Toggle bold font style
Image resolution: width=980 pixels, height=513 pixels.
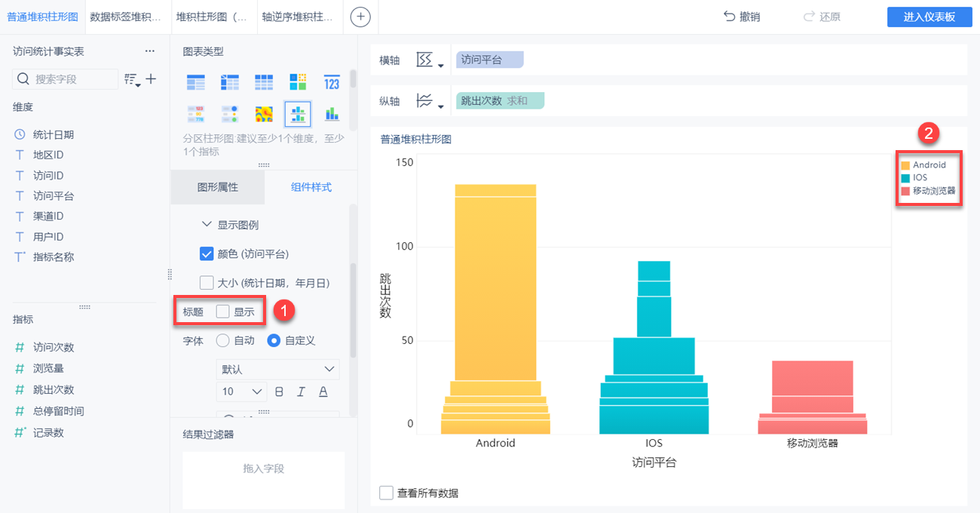pos(279,392)
